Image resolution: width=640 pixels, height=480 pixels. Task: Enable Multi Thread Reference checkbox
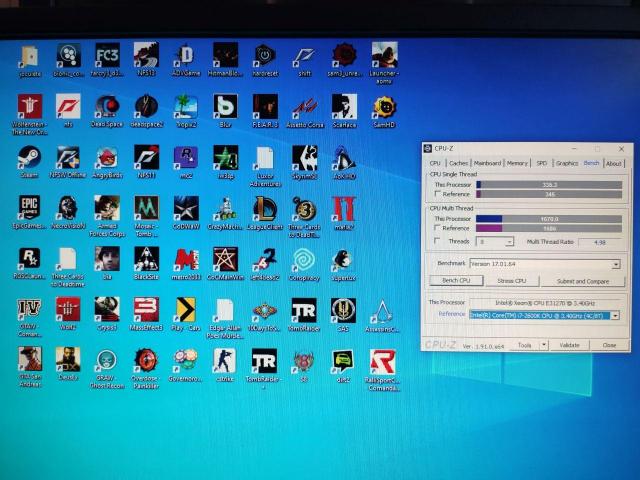(438, 228)
